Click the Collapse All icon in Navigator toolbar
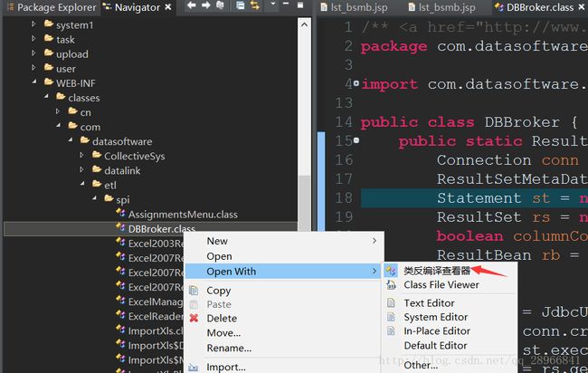This screenshot has width=588, height=373. coord(241,5)
